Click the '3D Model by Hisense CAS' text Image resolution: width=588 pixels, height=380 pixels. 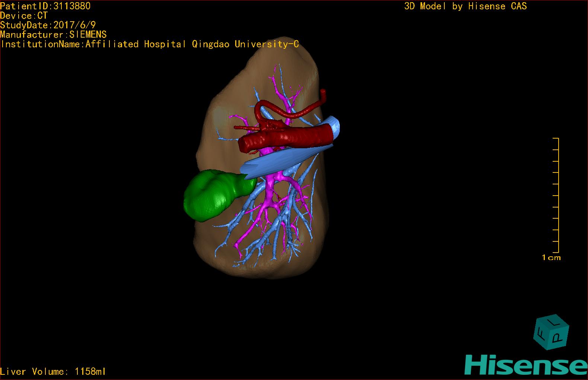click(x=466, y=6)
